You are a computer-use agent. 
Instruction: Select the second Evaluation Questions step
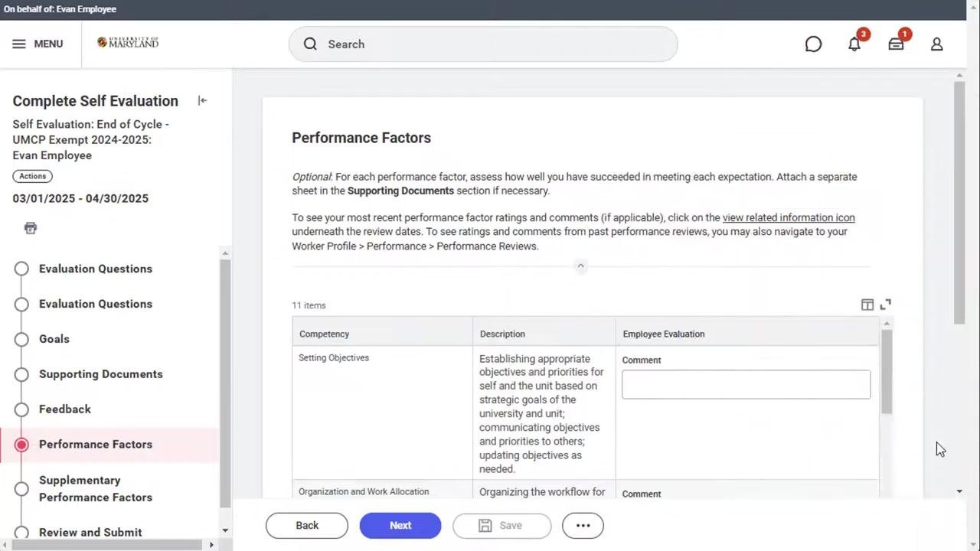coord(96,304)
